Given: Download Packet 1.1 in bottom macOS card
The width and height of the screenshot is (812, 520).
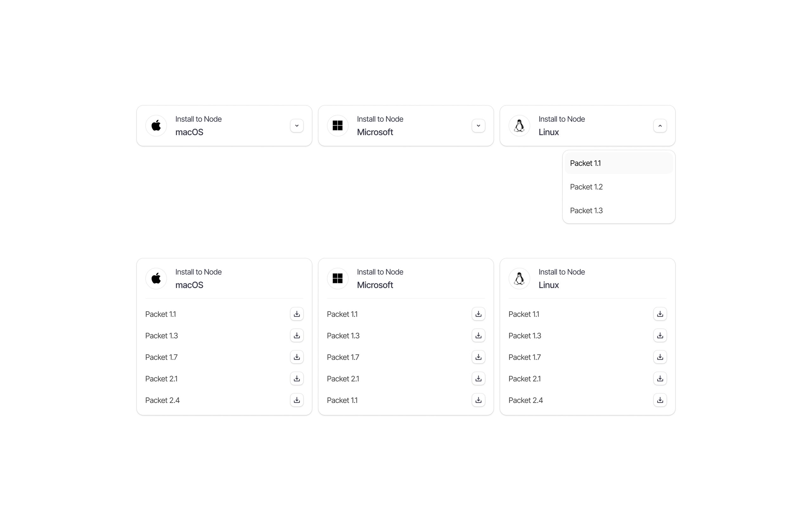Looking at the screenshot, I should point(297,314).
